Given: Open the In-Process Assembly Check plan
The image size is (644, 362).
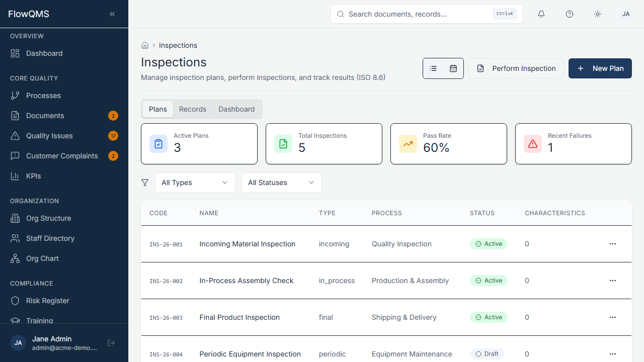Looking at the screenshot, I should [x=246, y=281].
